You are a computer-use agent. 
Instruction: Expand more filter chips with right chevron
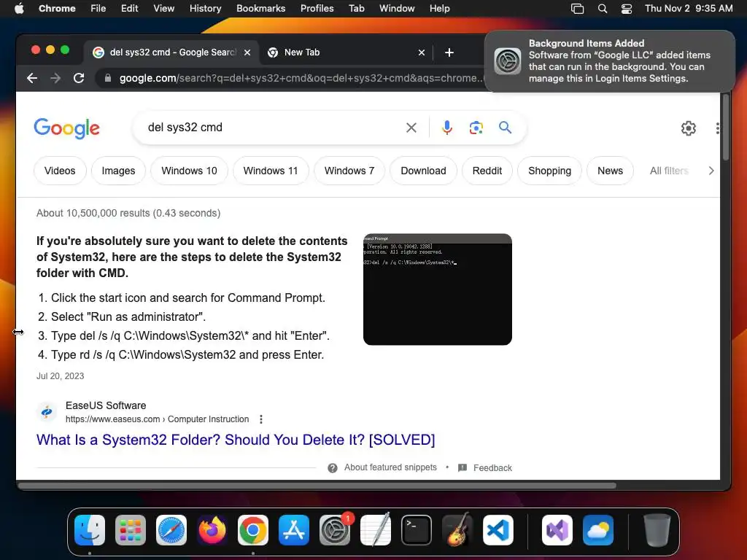click(711, 171)
